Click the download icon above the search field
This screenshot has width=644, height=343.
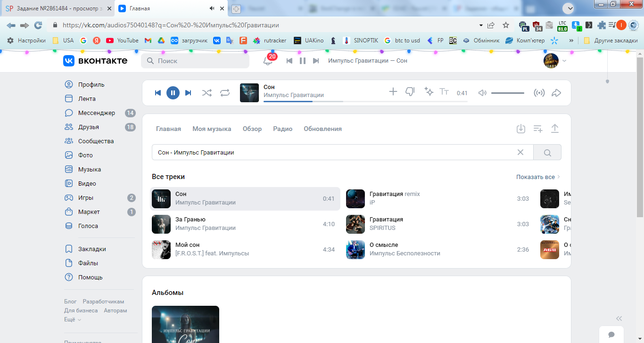pyautogui.click(x=521, y=129)
